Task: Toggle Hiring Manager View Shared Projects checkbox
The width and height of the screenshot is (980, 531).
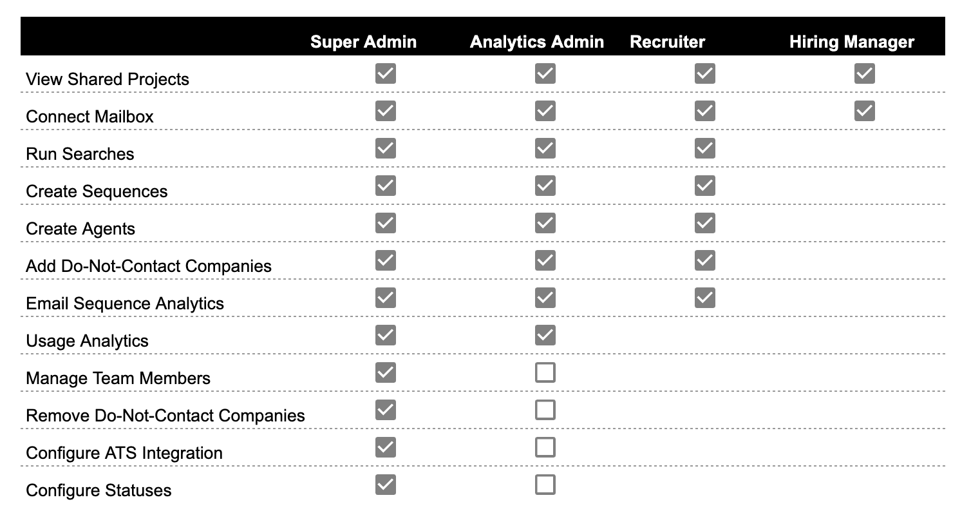Action: (x=865, y=73)
